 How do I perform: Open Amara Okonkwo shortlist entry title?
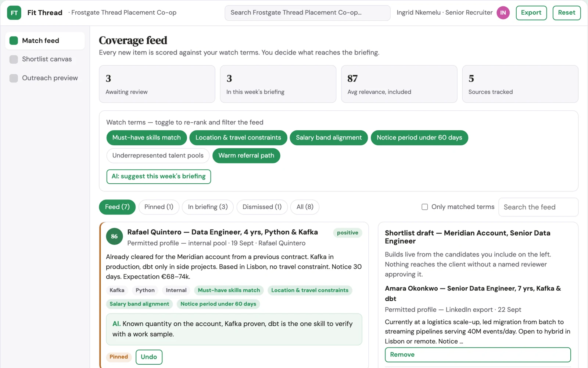click(x=473, y=294)
